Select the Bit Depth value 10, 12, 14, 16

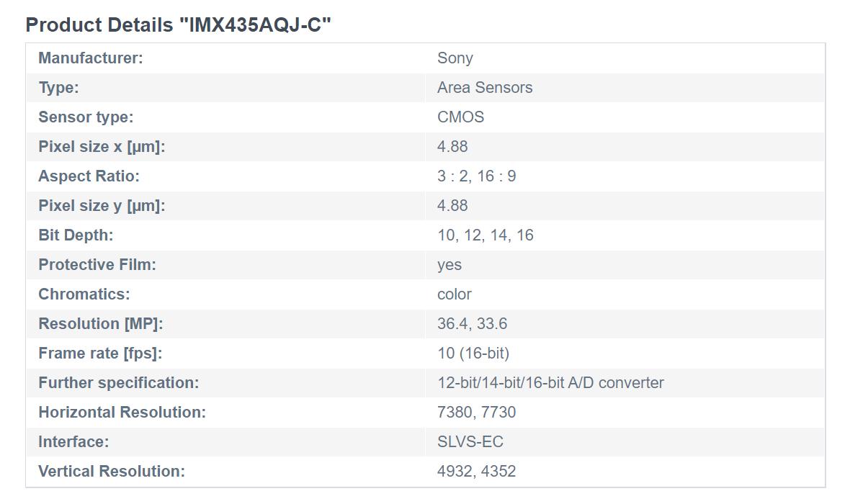pos(485,235)
